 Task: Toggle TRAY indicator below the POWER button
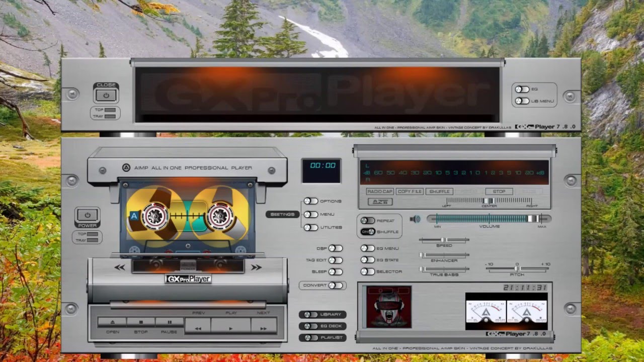92,240
